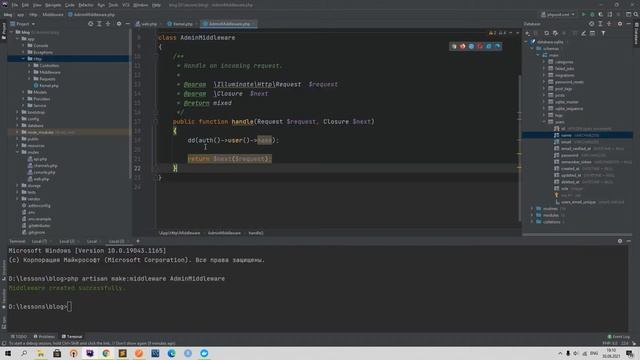Click Collapse All icon in Project panel header
The image size is (640, 360).
(x=108, y=24)
